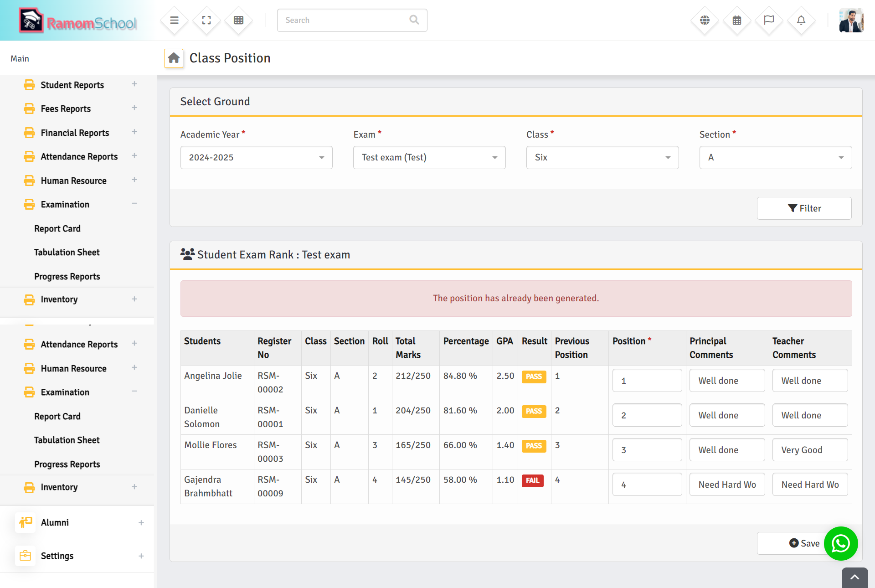Click the Main sidebar heading
This screenshot has width=875, height=588.
point(20,58)
